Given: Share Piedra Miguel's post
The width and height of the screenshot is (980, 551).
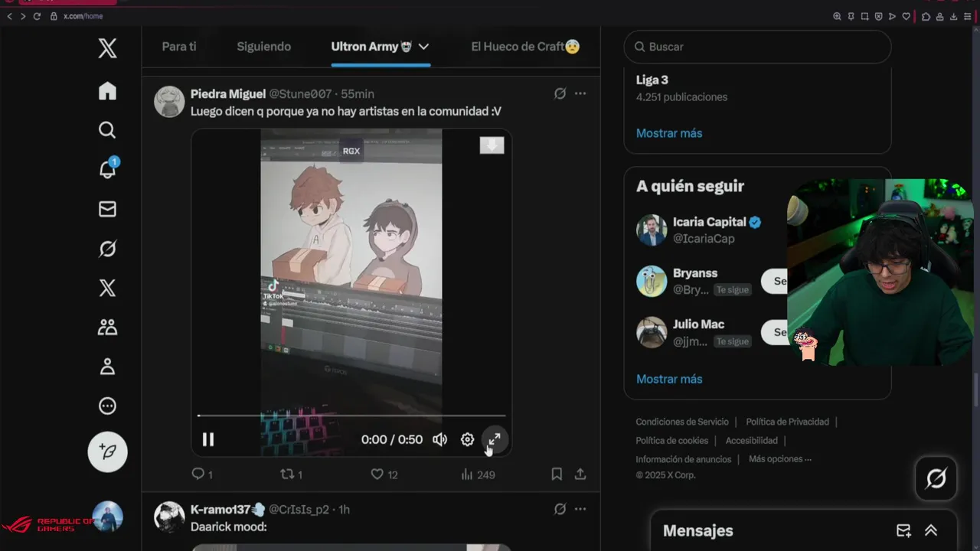Looking at the screenshot, I should [580, 474].
